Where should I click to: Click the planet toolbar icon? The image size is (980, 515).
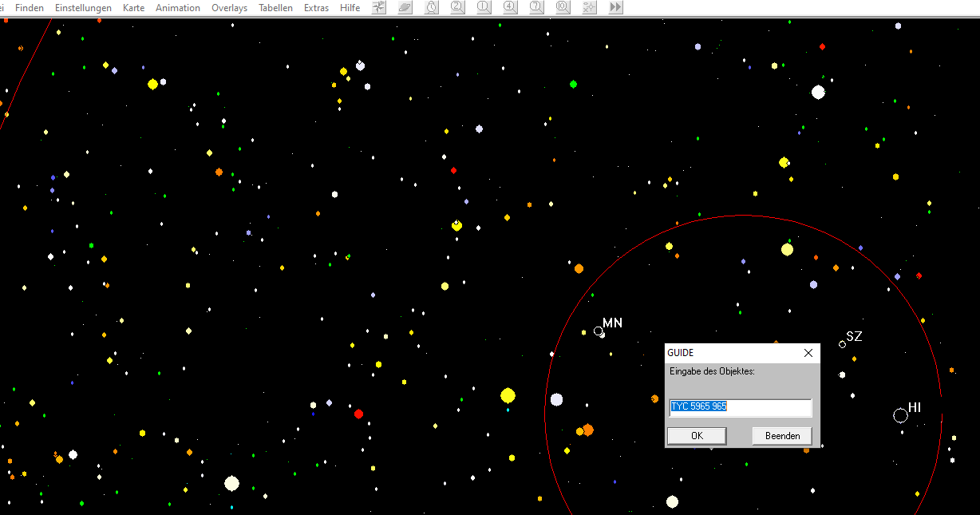(405, 7)
